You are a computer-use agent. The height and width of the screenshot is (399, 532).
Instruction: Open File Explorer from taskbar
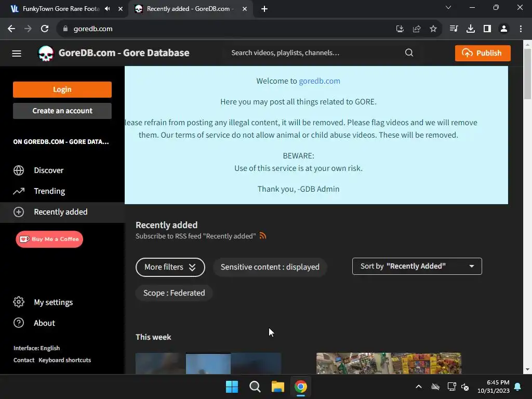click(277, 387)
